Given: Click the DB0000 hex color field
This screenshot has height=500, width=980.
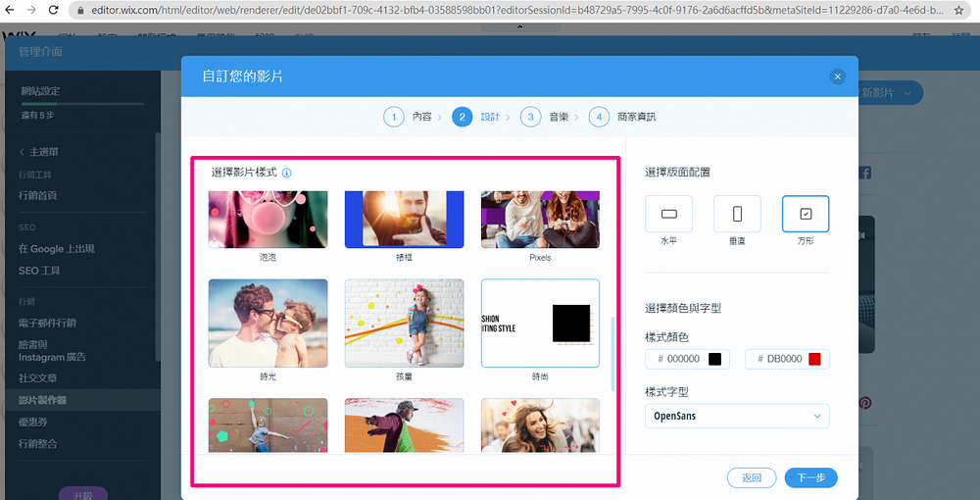Looking at the screenshot, I should (x=788, y=359).
